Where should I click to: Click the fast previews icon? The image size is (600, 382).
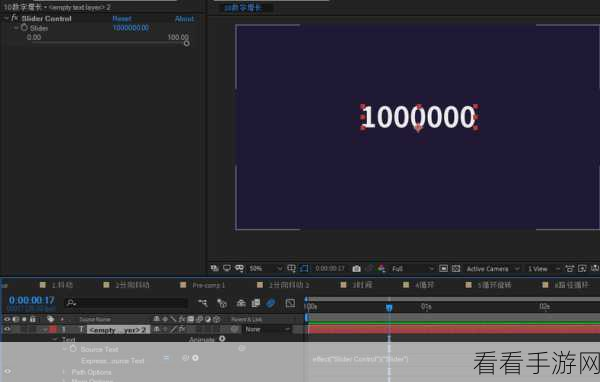(x=582, y=269)
